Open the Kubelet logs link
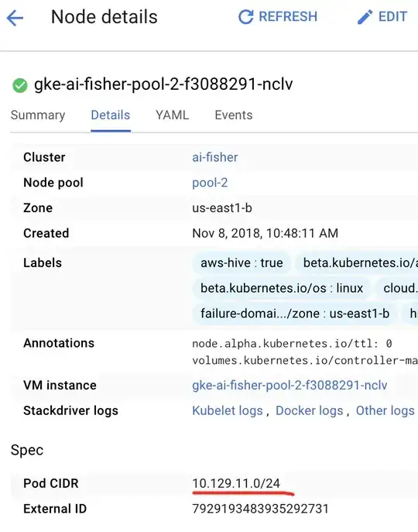This screenshot has width=418, height=532. tap(228, 410)
